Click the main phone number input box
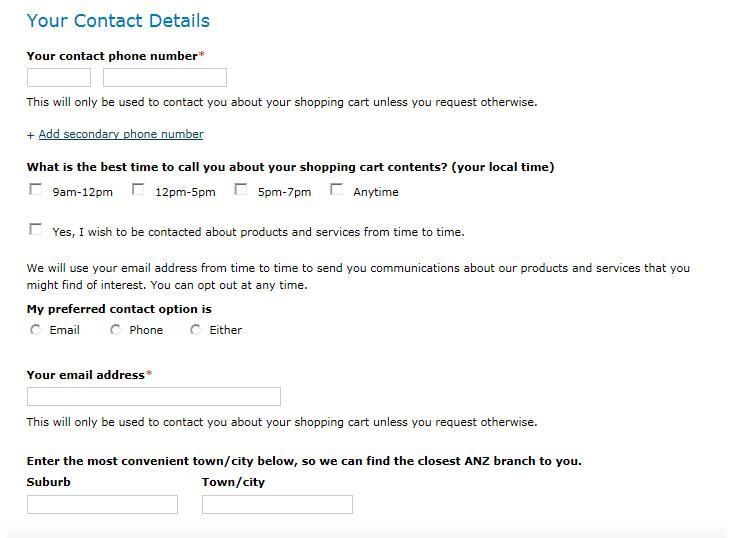730x538 pixels. point(165,78)
